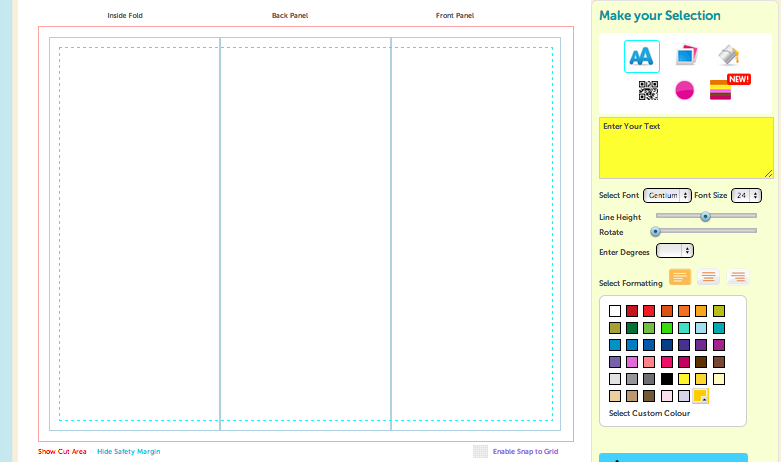
Task: Hide the safety margin
Action: point(128,452)
